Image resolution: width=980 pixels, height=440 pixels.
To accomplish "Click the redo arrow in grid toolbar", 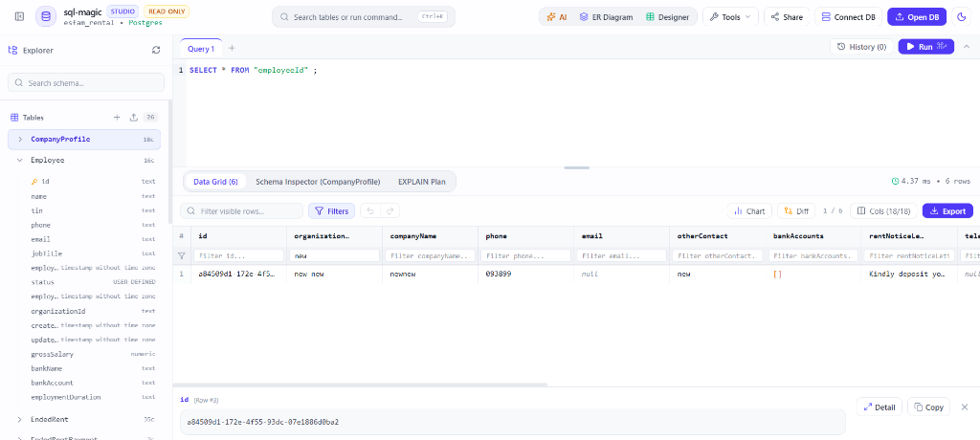I will (390, 211).
